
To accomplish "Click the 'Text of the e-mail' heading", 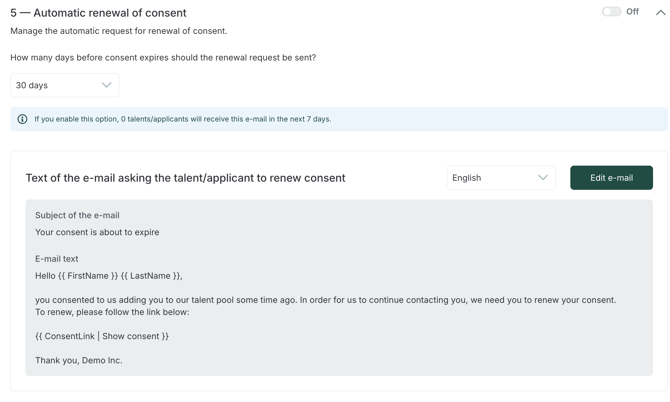I will [x=185, y=178].
